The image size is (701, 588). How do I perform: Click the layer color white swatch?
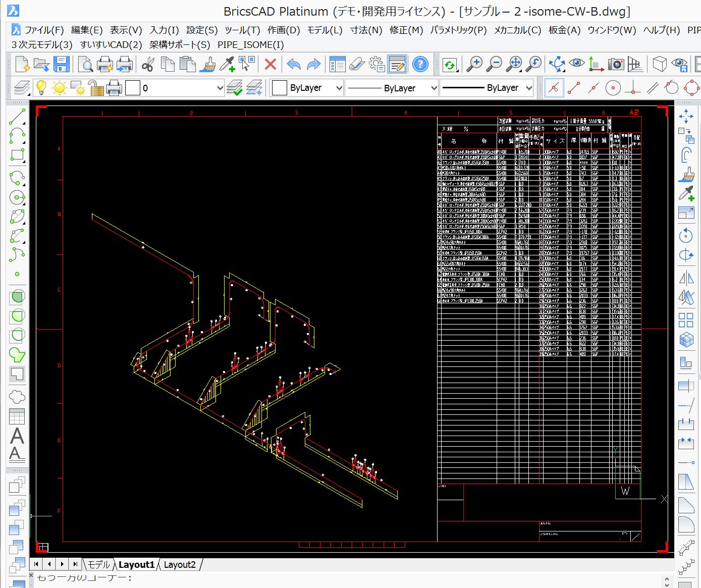132,88
